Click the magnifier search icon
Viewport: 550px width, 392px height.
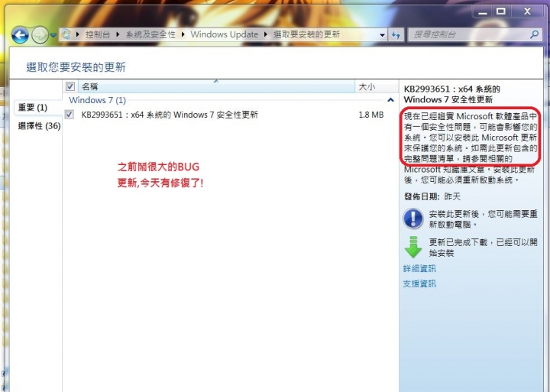[x=534, y=34]
